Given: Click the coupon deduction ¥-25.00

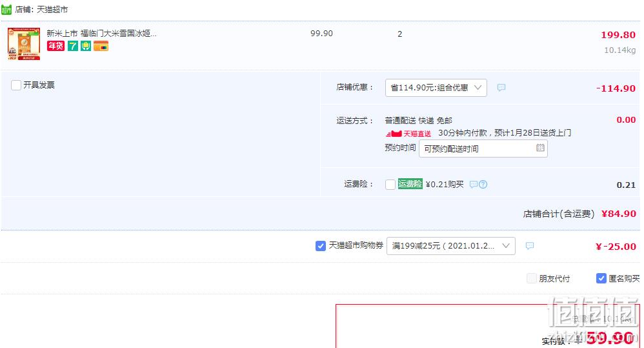Looking at the screenshot, I should 616,247.
